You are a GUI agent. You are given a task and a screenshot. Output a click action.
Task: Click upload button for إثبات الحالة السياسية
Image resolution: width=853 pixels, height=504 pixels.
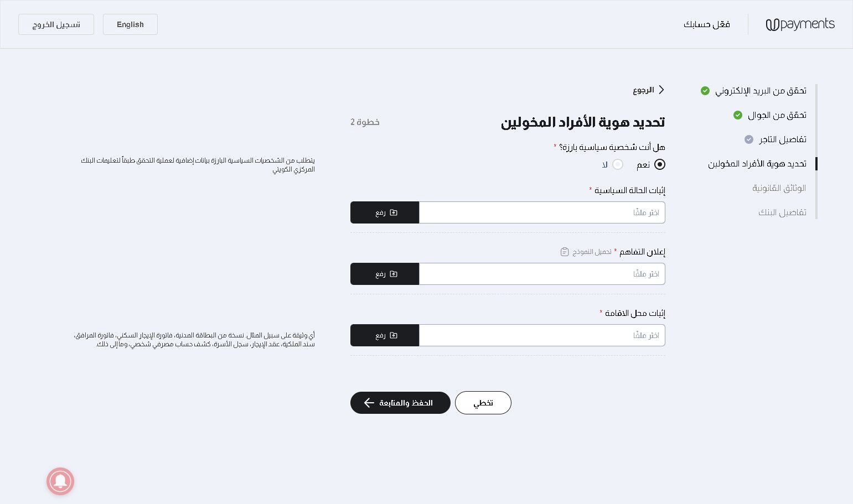pos(385,212)
